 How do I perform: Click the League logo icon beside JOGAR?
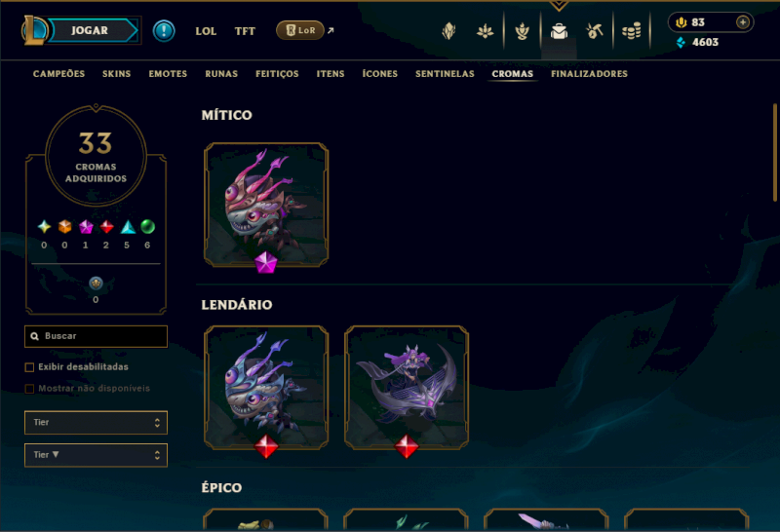tap(34, 30)
